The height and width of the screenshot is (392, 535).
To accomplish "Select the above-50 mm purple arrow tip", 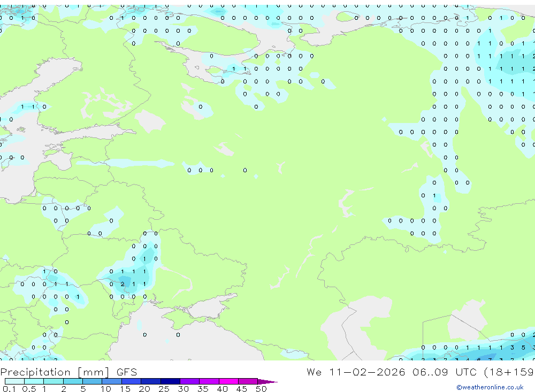I will (x=267, y=381).
